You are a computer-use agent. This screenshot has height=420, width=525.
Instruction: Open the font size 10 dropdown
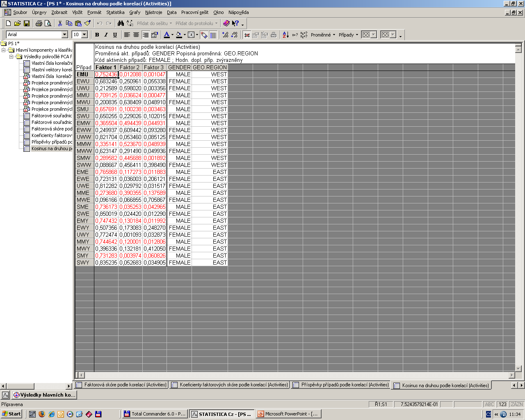click(x=84, y=34)
